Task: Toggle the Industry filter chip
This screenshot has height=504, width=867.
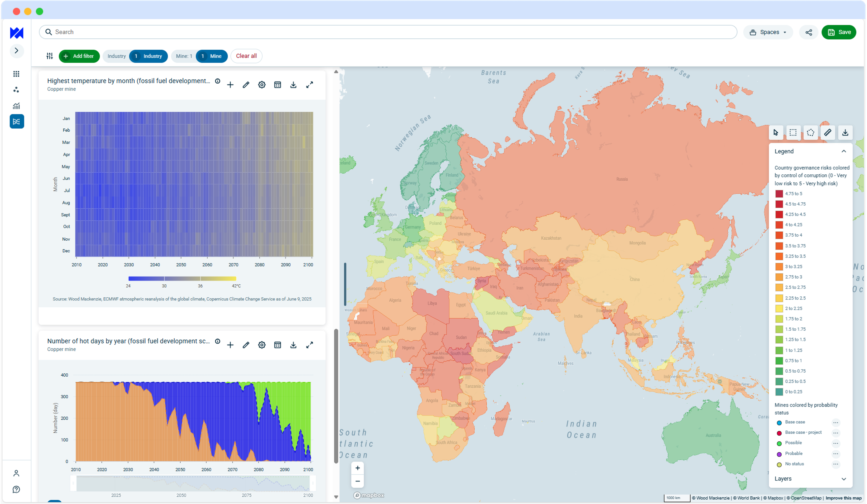Action: 148,56
